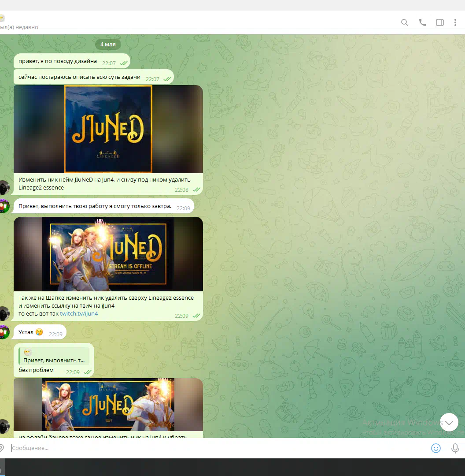
Task: Start a voice call from chat header
Action: click(423, 22)
